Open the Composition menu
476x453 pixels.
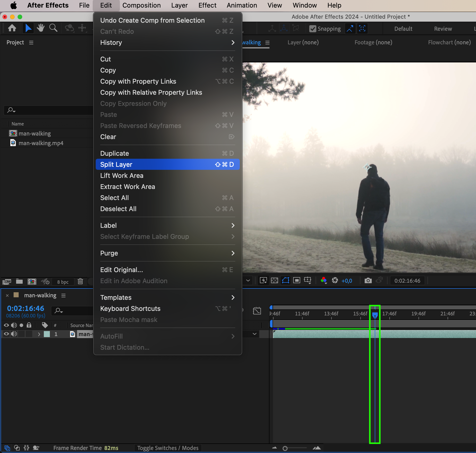point(141,5)
